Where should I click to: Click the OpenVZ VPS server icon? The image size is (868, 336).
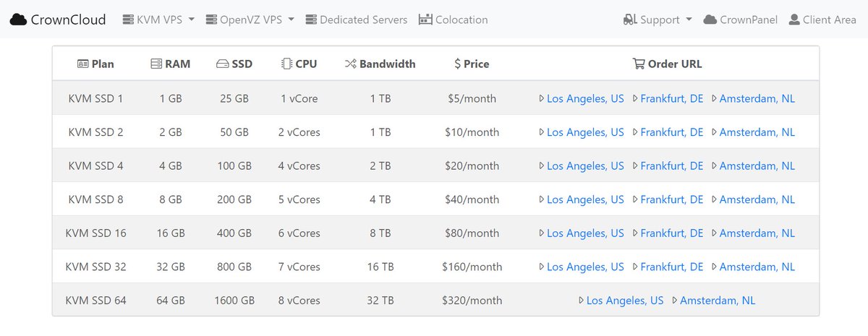211,20
